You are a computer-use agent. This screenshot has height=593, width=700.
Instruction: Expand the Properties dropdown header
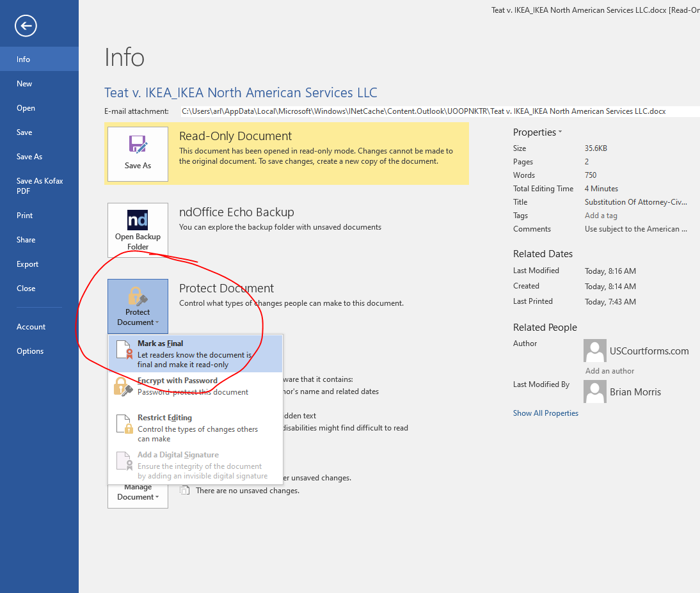537,132
